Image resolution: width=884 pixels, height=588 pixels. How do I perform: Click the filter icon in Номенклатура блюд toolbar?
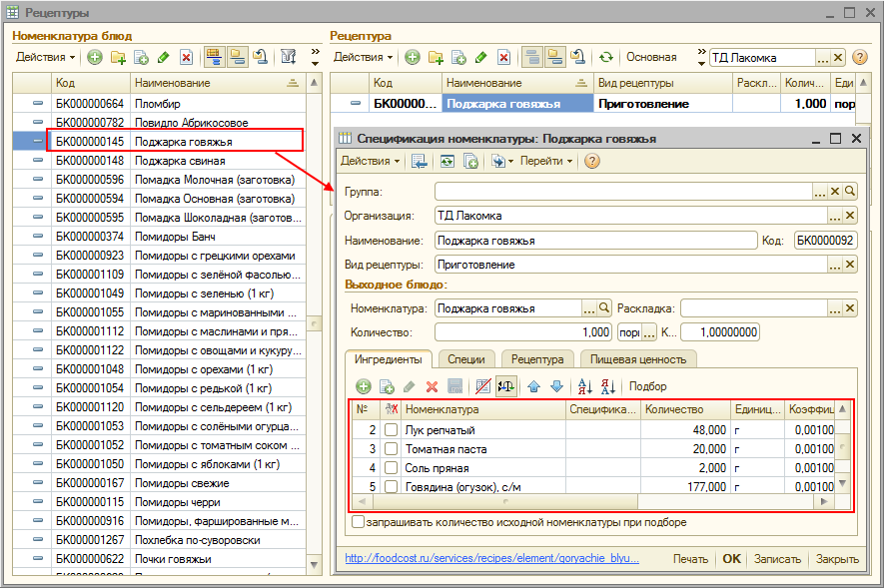[288, 58]
